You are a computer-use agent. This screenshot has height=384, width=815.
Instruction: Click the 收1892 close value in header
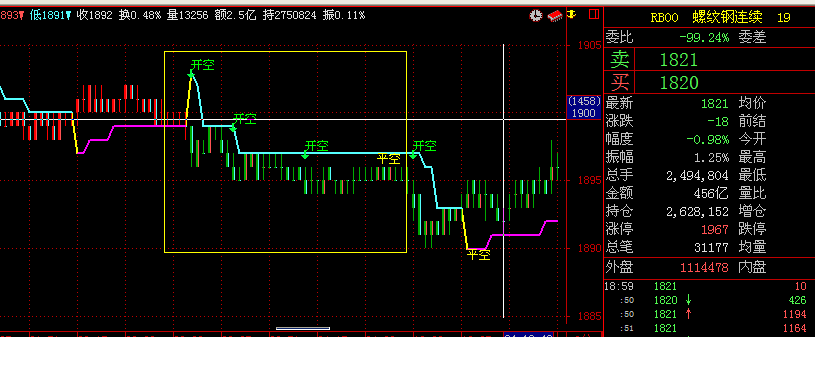pyautogui.click(x=95, y=16)
